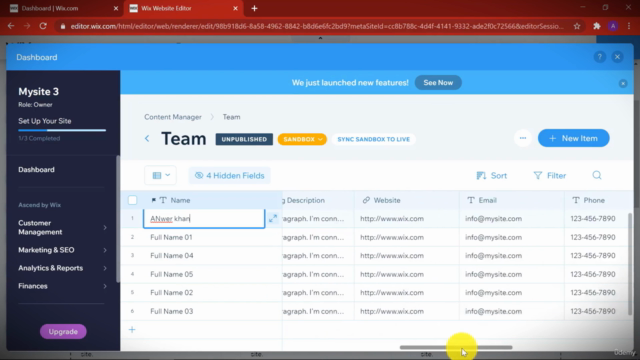This screenshot has width=640, height=360.
Task: Close the Dashboard | Wix.com tab
Action: pyautogui.click(x=116, y=8)
